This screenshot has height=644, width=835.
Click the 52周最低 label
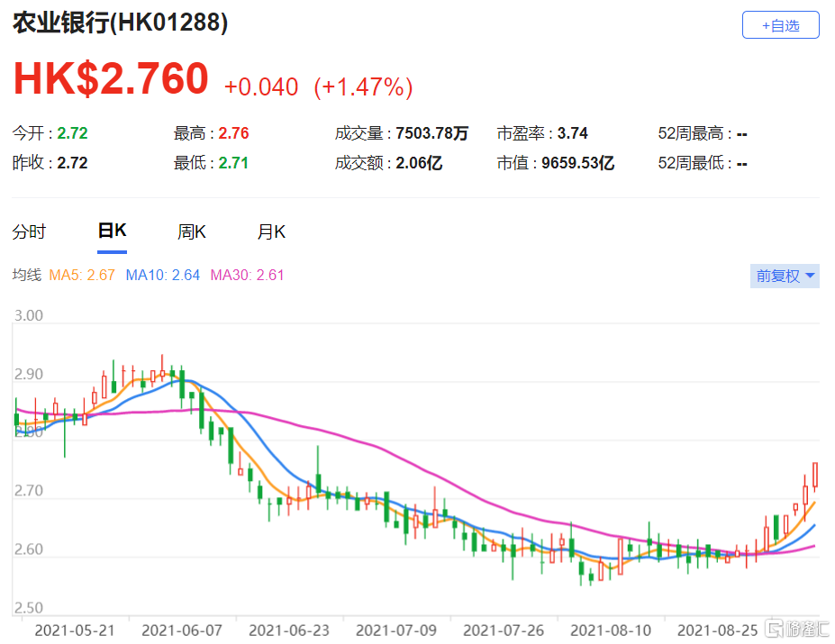coord(694,162)
